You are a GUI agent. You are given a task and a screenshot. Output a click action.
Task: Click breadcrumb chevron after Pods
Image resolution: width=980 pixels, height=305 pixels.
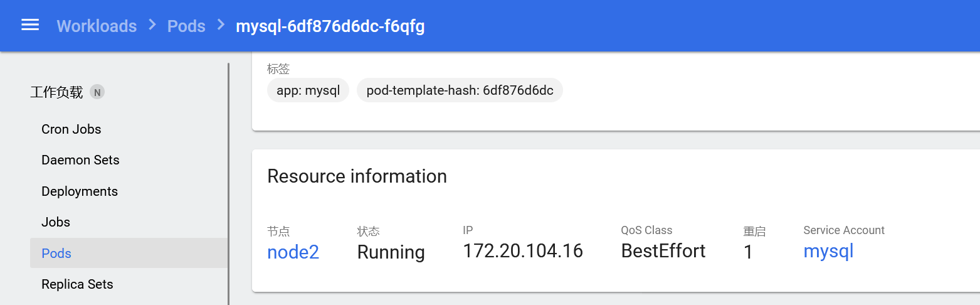coord(221,25)
